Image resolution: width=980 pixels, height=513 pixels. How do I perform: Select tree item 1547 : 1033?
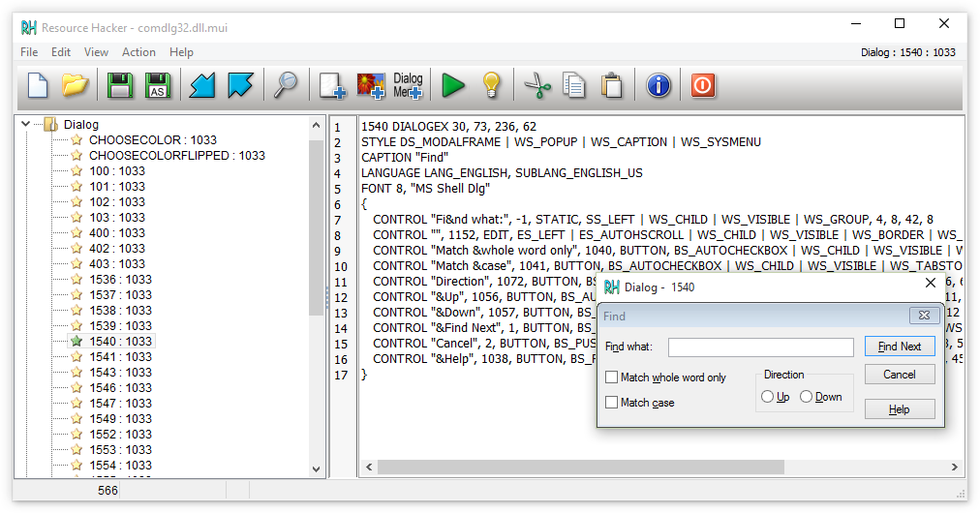click(120, 403)
